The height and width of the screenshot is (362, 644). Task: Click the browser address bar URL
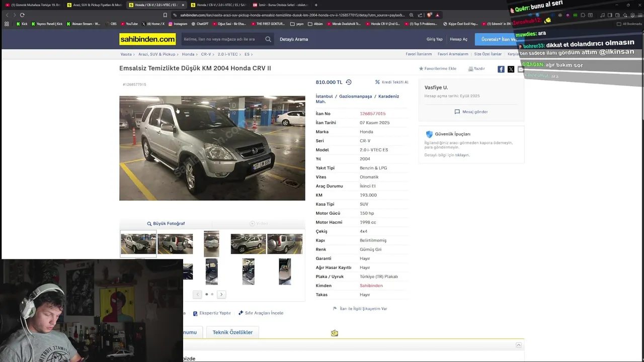(x=292, y=15)
